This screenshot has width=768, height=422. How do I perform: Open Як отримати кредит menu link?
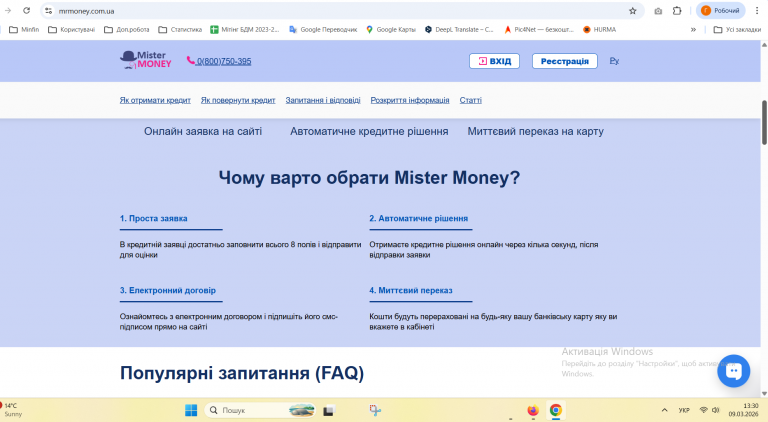(155, 100)
